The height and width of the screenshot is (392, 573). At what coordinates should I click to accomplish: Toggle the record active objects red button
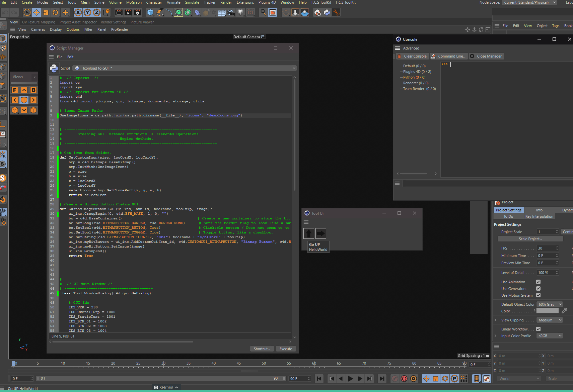(404, 379)
